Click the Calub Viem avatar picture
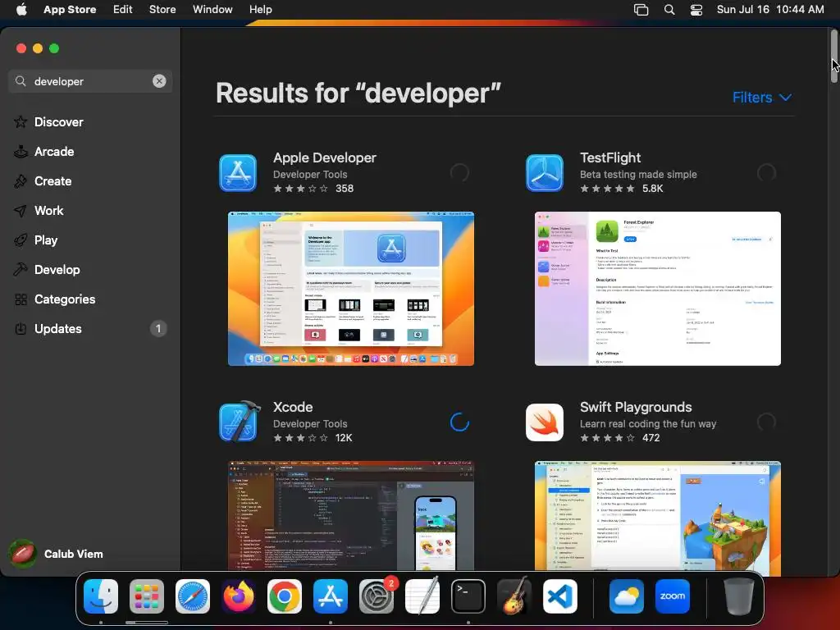840x630 pixels. [22, 554]
